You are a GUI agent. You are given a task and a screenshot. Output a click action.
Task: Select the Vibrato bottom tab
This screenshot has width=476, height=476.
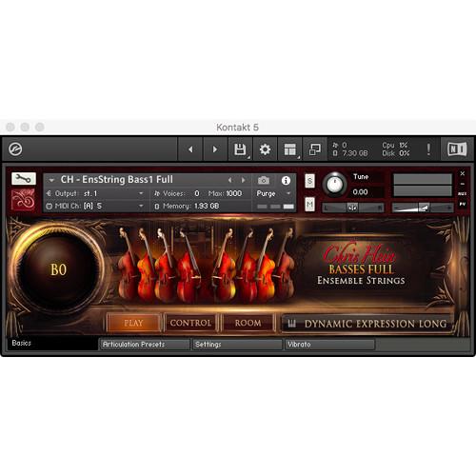[329, 345]
